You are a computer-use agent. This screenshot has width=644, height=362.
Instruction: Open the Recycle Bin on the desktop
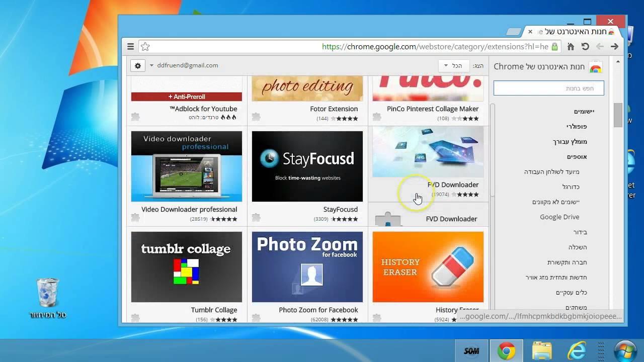coord(48,298)
